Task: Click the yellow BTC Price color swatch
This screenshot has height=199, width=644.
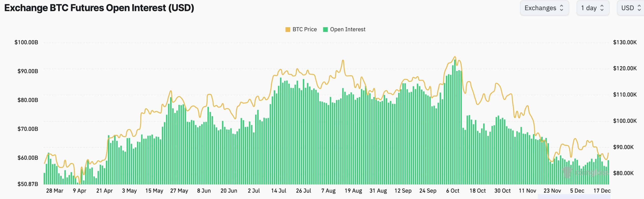Action: (x=288, y=29)
